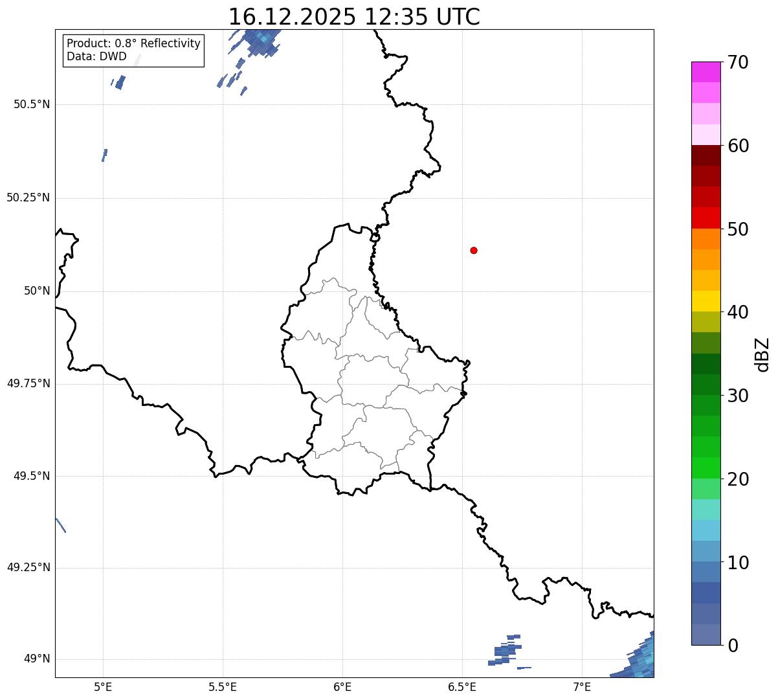Click the 49.25°N latitude label
This screenshot has width=778, height=700.
[28, 568]
